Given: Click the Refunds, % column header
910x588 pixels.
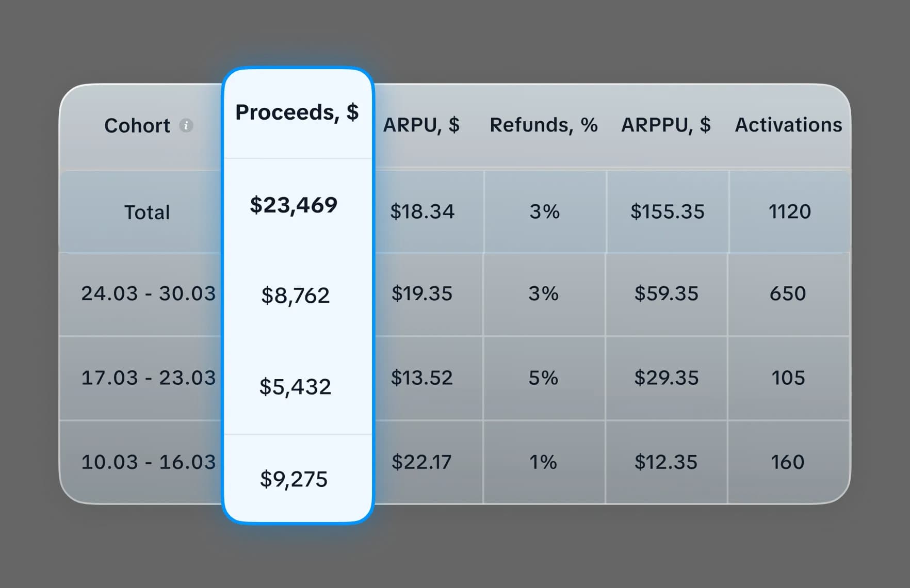Looking at the screenshot, I should click(x=544, y=125).
